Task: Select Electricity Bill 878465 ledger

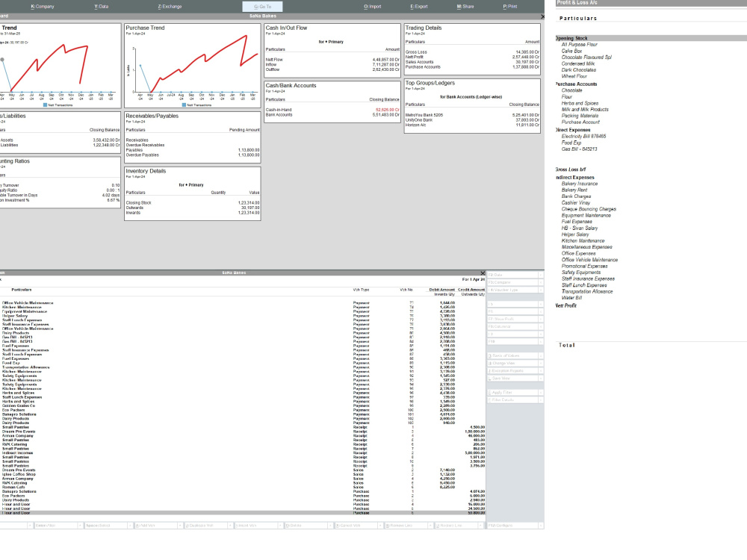Action: pyautogui.click(x=583, y=137)
